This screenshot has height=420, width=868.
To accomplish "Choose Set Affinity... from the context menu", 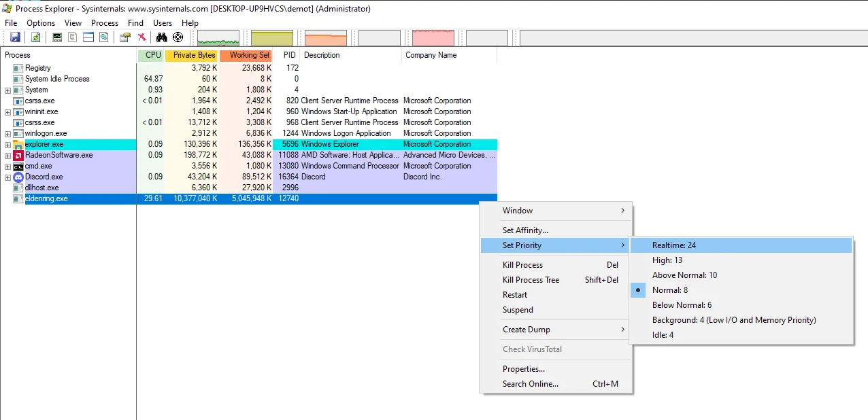I will 556,230.
